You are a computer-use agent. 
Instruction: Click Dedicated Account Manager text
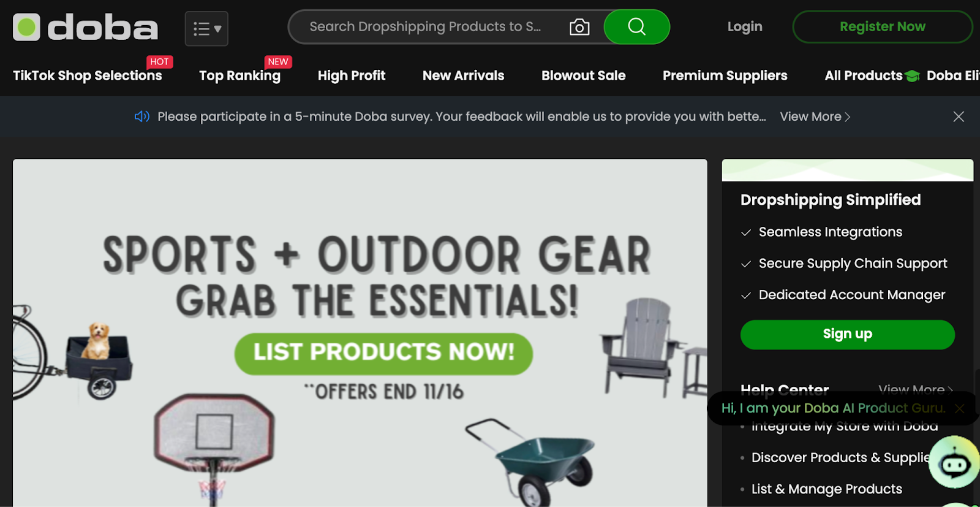[851, 295]
